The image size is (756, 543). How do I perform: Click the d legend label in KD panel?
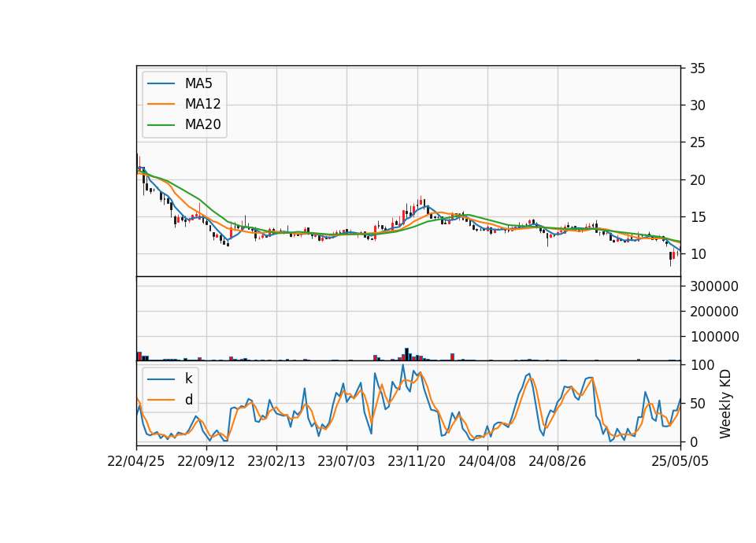(188, 400)
